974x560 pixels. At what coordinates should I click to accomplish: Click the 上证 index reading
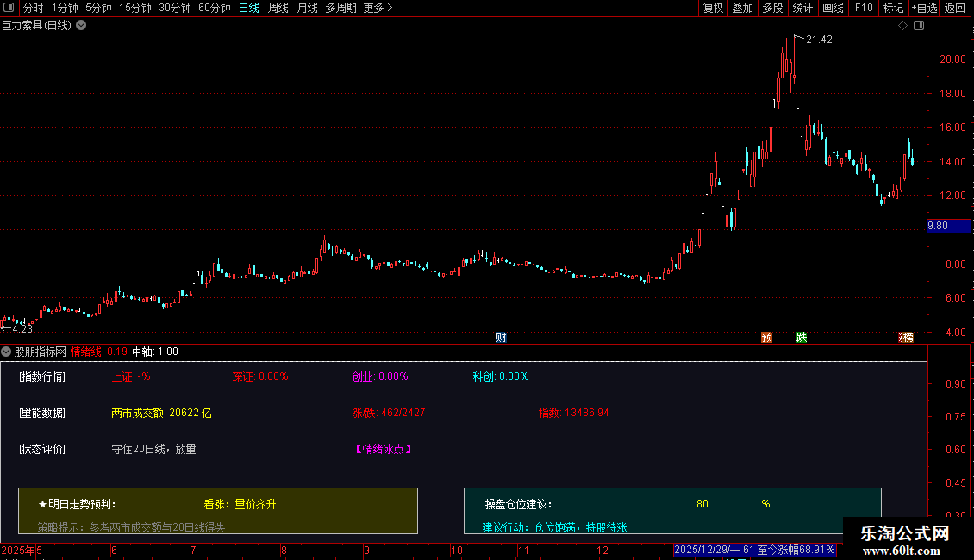[x=131, y=376]
